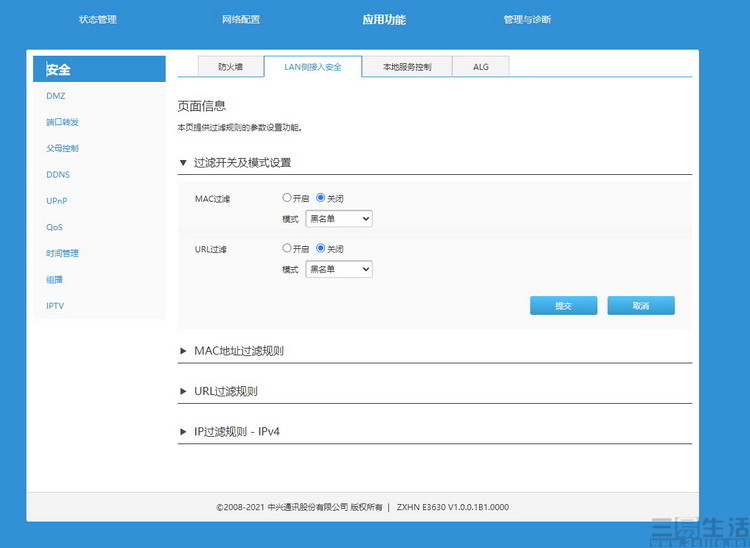750x548 pixels.
Task: Select 关闭 radio for URL过滤
Action: pyautogui.click(x=321, y=248)
